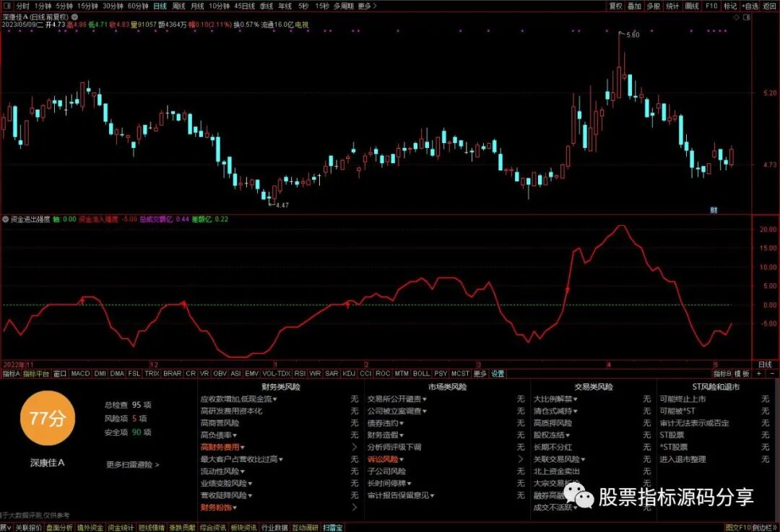Screen dimensions: 780x532
Task: Open the 资金统计 bottom tab
Action: click(121, 528)
